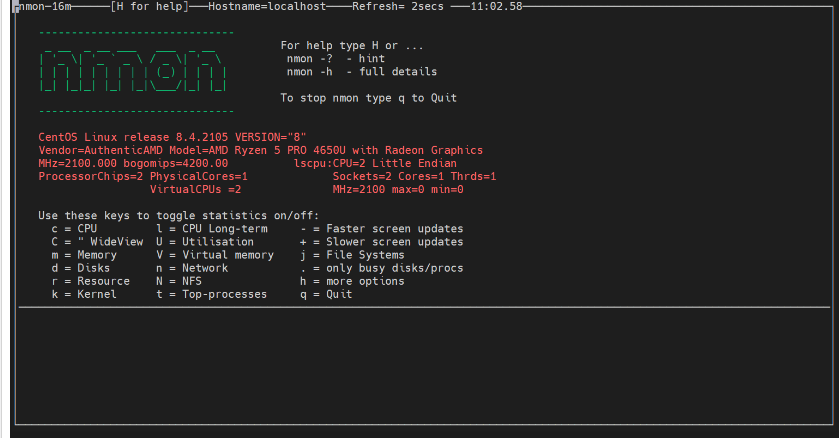
Task: Click the green nmon ASCII logo
Action: coord(133,72)
